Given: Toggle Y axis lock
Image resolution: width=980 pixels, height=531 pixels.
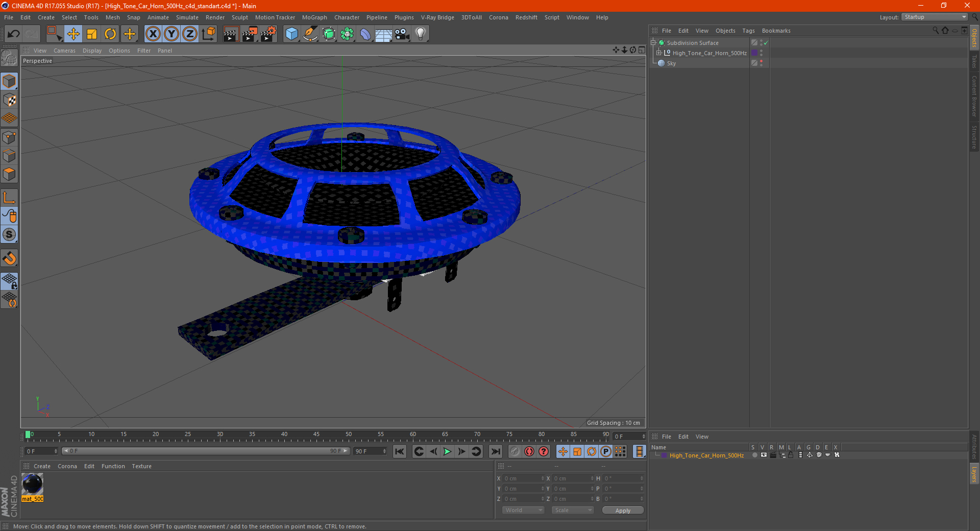Looking at the screenshot, I should click(171, 34).
